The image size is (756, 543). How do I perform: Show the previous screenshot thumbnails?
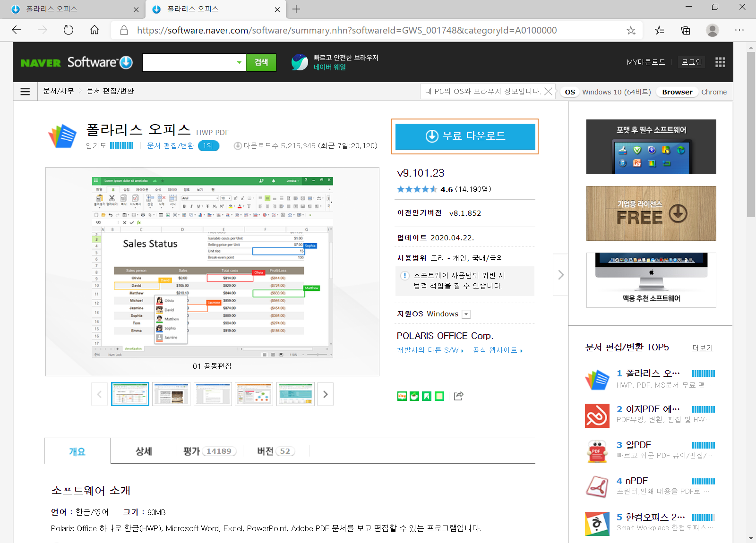pos(99,394)
